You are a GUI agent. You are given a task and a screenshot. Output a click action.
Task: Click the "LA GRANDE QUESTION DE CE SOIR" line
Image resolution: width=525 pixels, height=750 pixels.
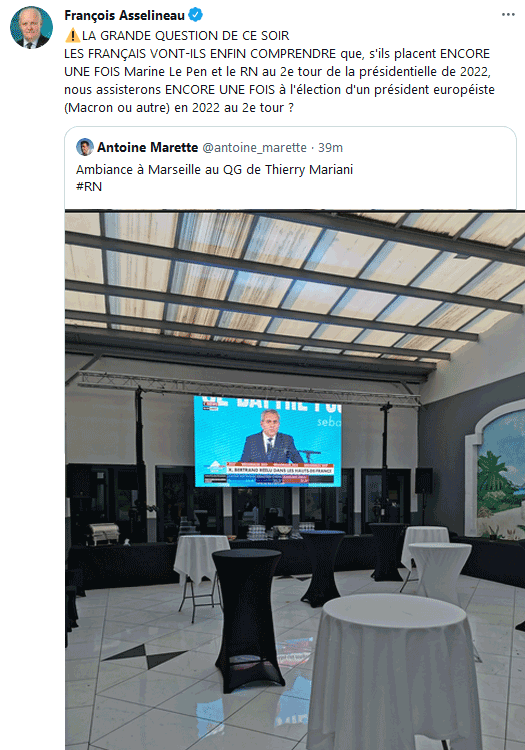(186, 36)
